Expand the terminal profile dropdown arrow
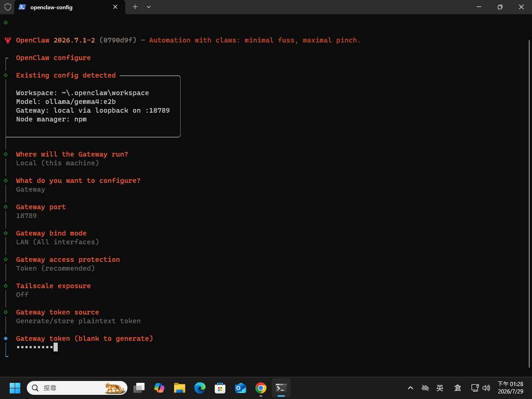The height and width of the screenshot is (399, 532). pyautogui.click(x=149, y=7)
